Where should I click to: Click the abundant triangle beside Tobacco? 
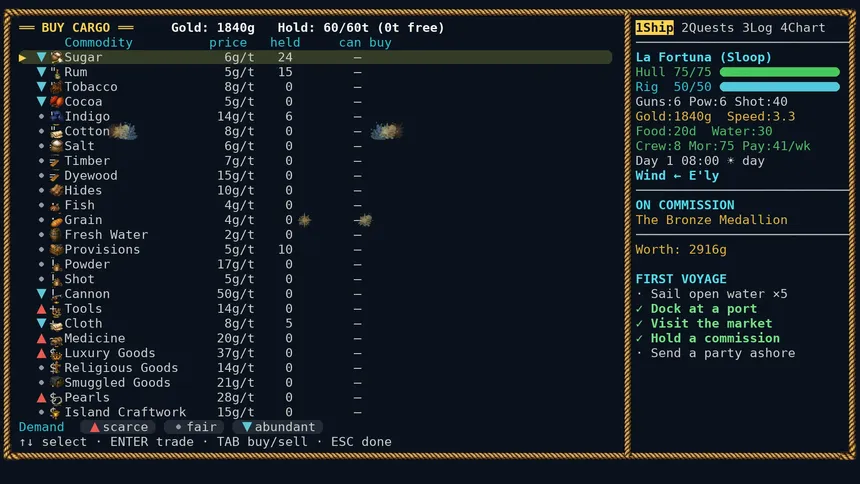(x=41, y=87)
